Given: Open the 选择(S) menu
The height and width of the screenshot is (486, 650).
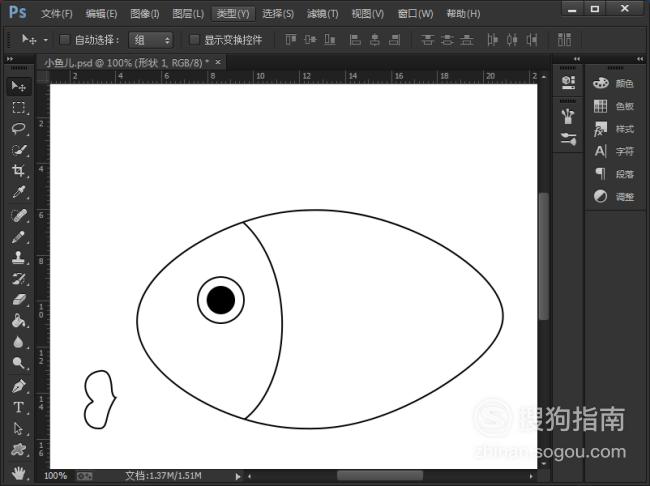Looking at the screenshot, I should [x=278, y=14].
